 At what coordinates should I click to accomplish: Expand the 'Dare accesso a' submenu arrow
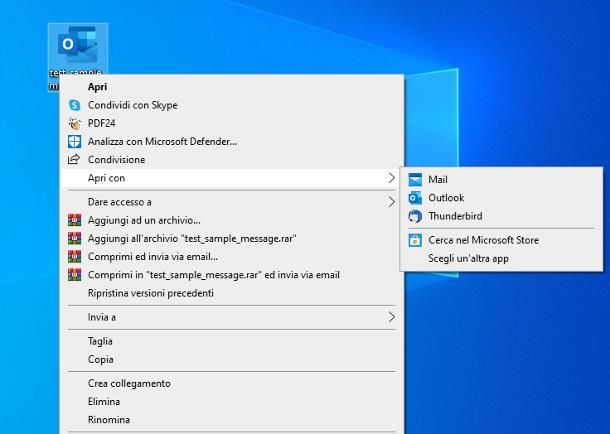(x=391, y=202)
